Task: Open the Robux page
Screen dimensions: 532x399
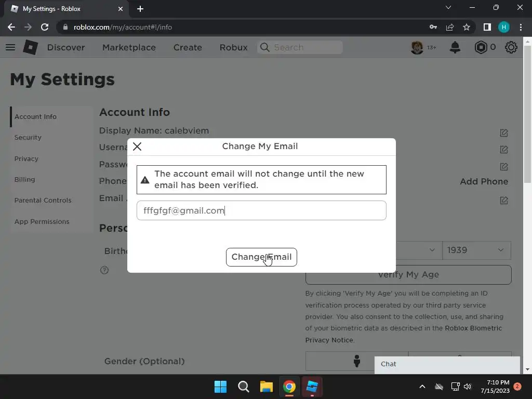Action: pos(233,47)
